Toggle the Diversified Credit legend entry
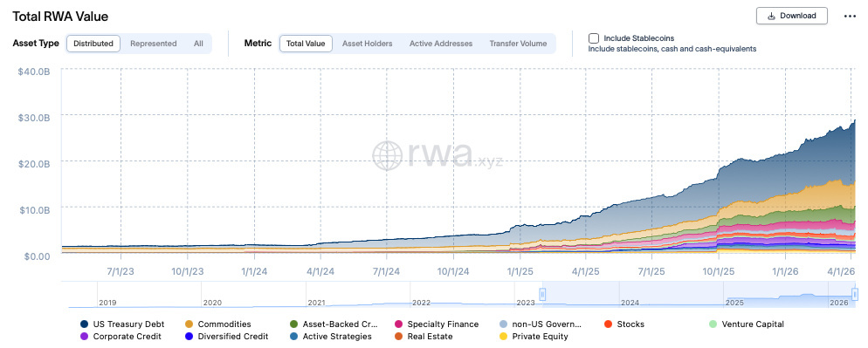Viewport: 868px width, 348px height. [226, 336]
